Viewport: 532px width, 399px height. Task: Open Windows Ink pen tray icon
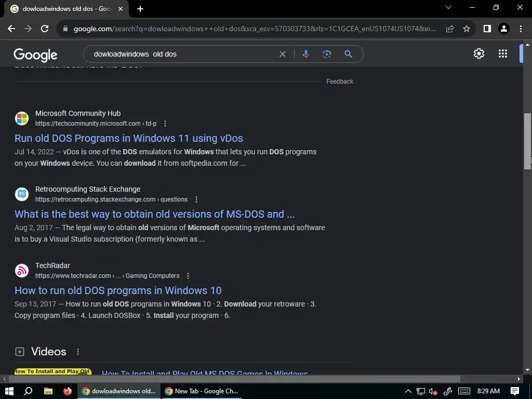pyautogui.click(x=447, y=391)
